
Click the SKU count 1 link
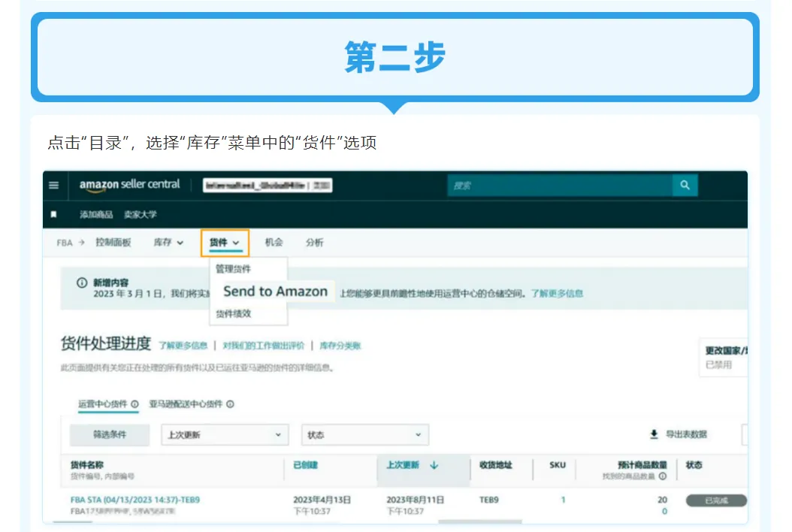[563, 500]
